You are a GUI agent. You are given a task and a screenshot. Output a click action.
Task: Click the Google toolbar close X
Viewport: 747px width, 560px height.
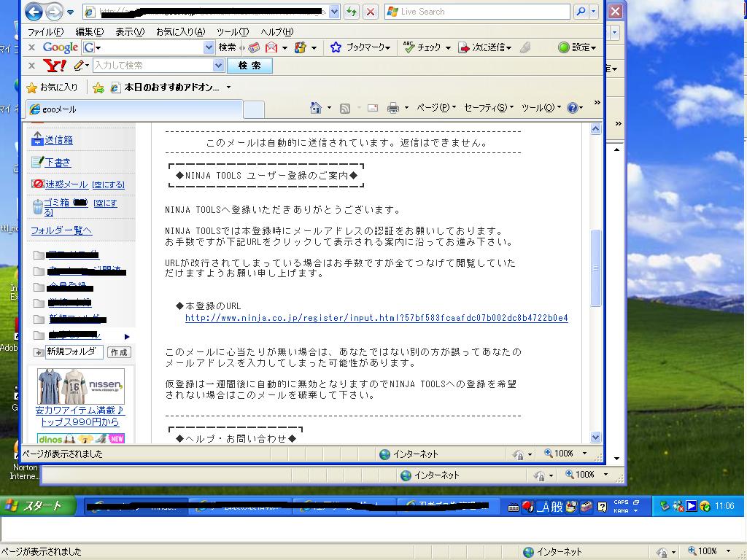pyautogui.click(x=31, y=47)
